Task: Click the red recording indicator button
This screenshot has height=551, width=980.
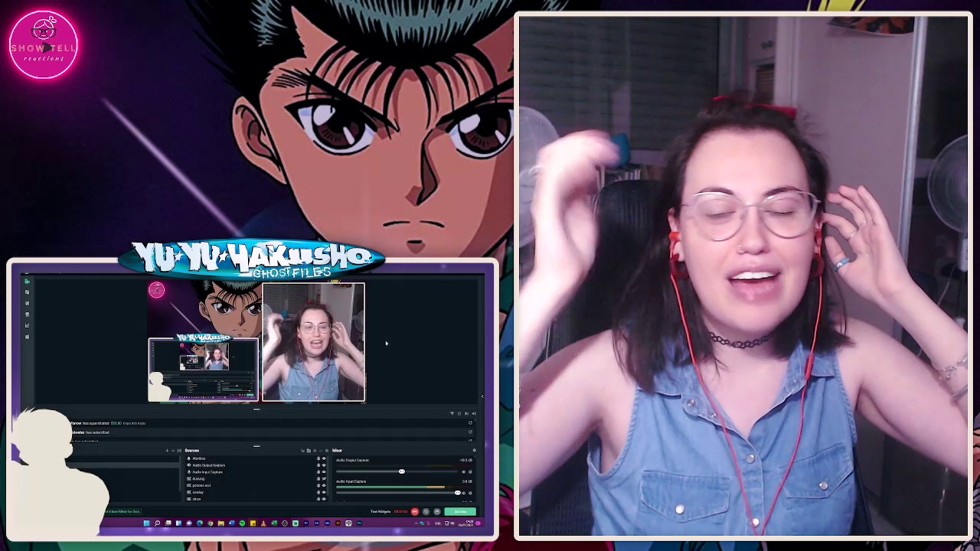Action: [x=415, y=511]
